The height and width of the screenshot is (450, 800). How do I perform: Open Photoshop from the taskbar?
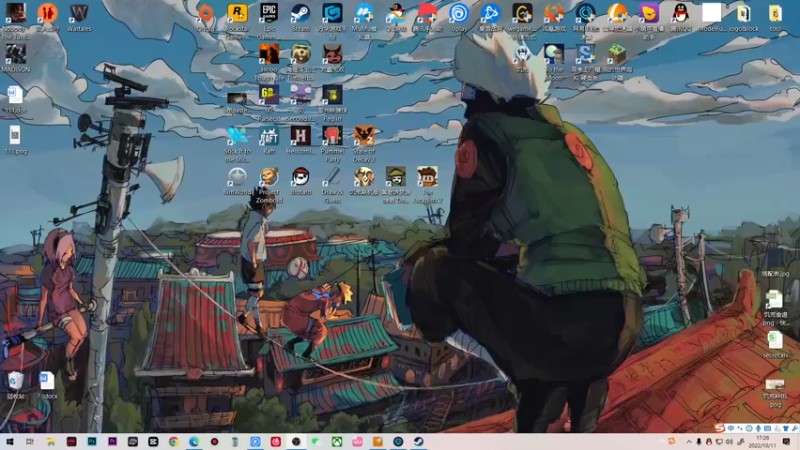[92, 441]
